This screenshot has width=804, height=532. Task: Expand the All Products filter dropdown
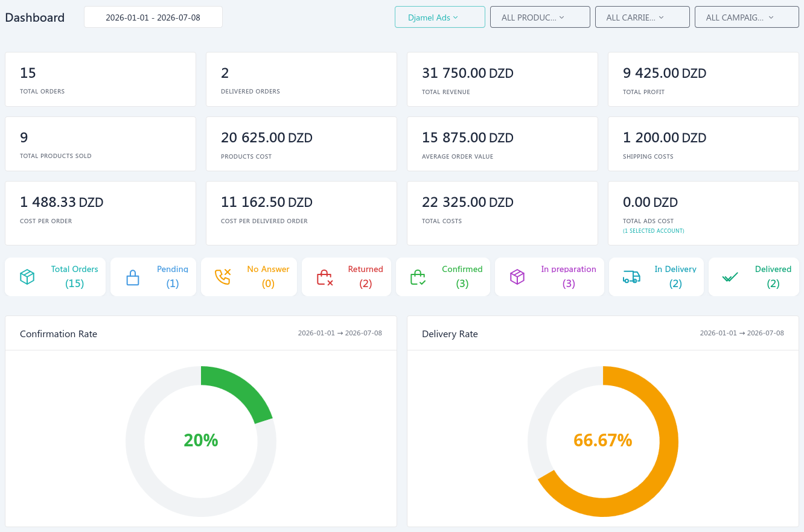click(x=540, y=17)
